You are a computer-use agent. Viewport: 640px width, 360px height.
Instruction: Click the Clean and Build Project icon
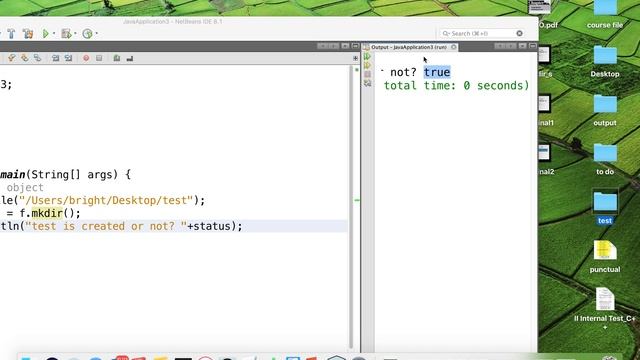(28, 33)
